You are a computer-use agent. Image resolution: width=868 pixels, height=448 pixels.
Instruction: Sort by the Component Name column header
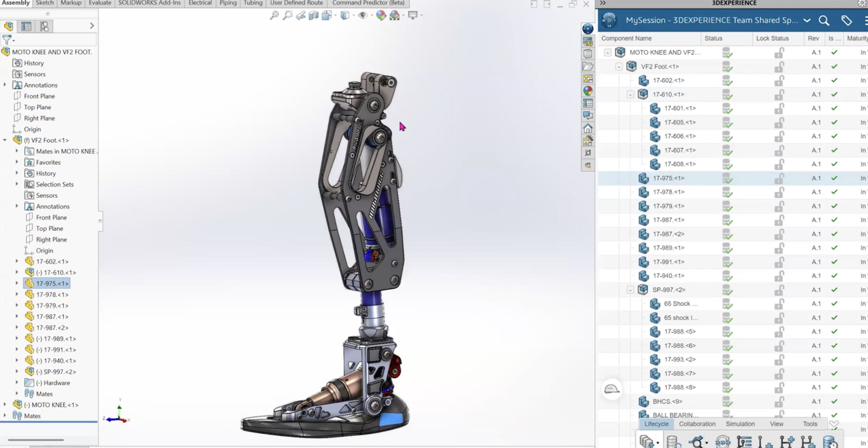point(627,39)
